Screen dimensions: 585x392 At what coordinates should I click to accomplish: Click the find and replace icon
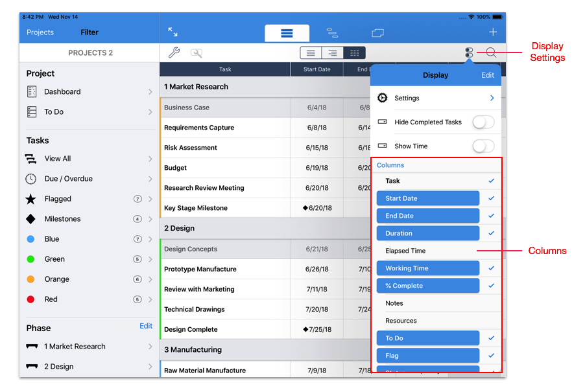(196, 53)
